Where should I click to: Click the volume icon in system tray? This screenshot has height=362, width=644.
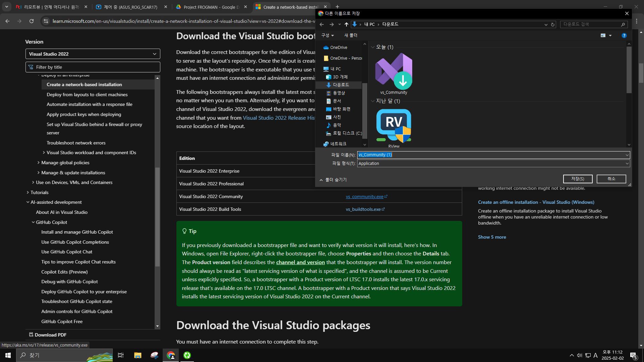coord(579,356)
